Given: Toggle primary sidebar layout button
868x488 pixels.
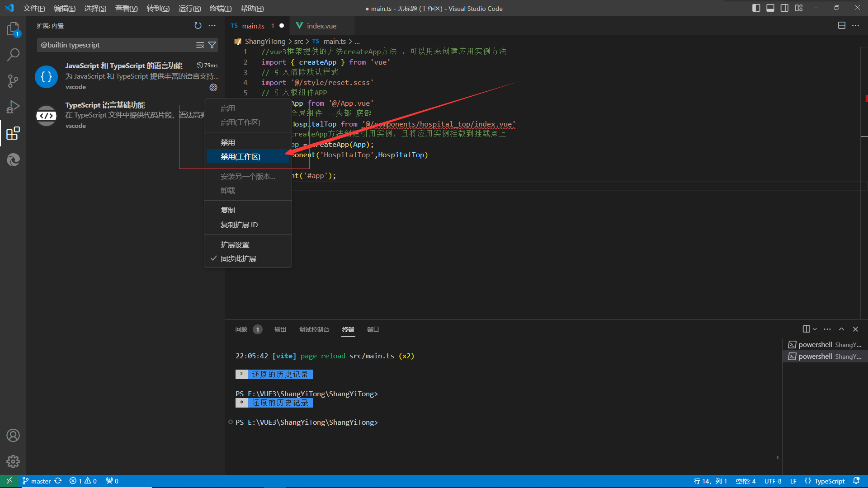Looking at the screenshot, I should 756,8.
